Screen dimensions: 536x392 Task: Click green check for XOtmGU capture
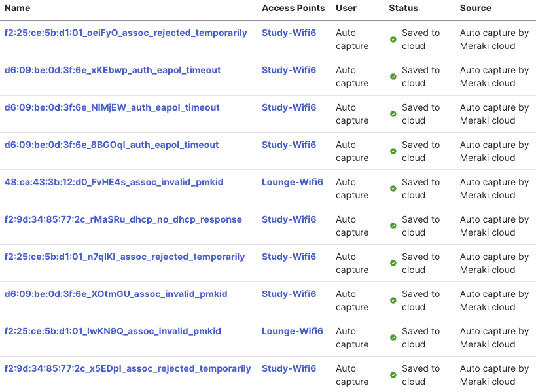(x=393, y=300)
